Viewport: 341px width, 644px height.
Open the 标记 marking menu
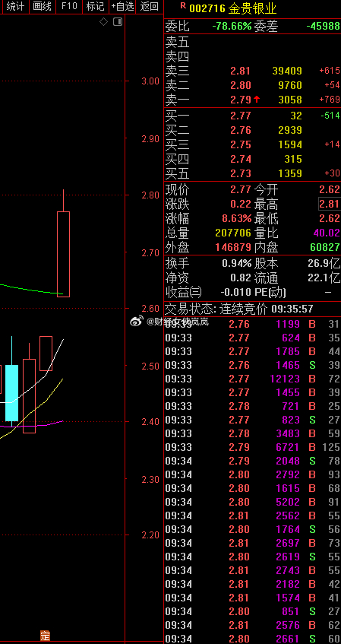[x=95, y=6]
